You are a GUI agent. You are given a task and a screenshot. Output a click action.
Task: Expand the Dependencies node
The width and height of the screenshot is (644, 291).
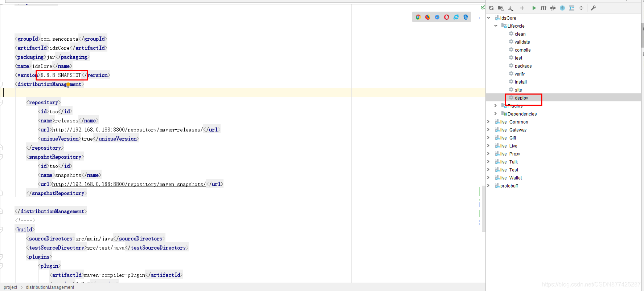pyautogui.click(x=496, y=114)
